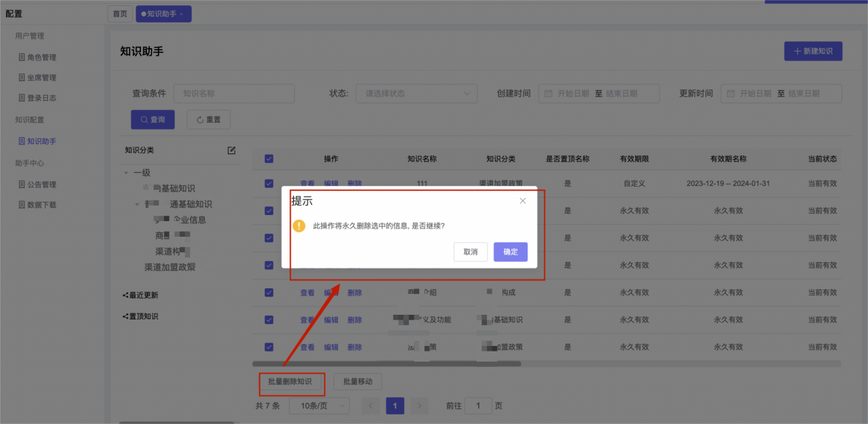Select 渠道加盟政策 in the category tree
This screenshot has width=868, height=424.
tap(170, 267)
